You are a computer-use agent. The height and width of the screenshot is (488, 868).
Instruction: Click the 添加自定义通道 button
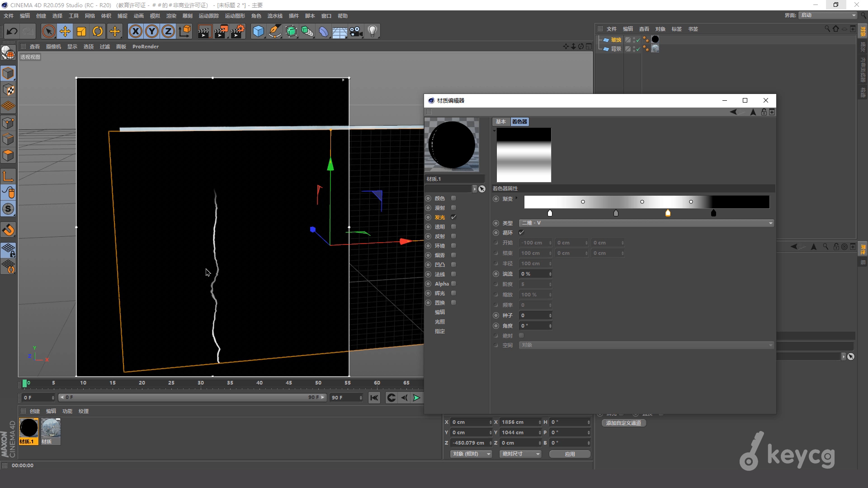[623, 423]
